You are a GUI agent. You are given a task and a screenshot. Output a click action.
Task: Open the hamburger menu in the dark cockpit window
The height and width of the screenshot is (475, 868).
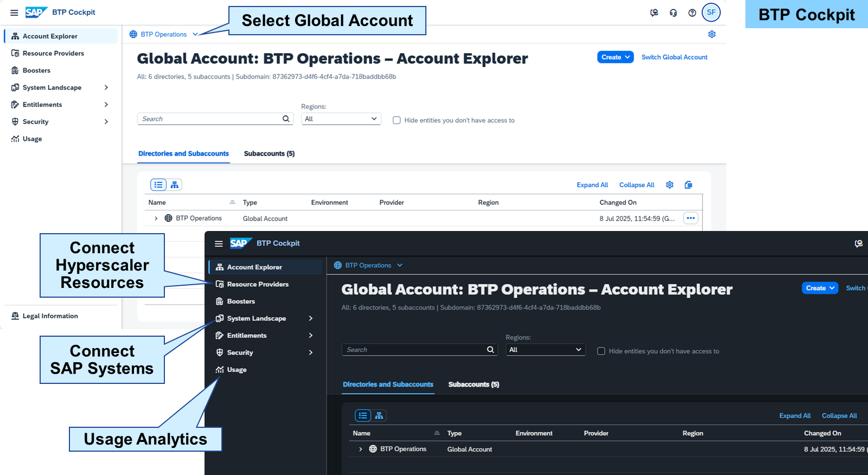219,243
